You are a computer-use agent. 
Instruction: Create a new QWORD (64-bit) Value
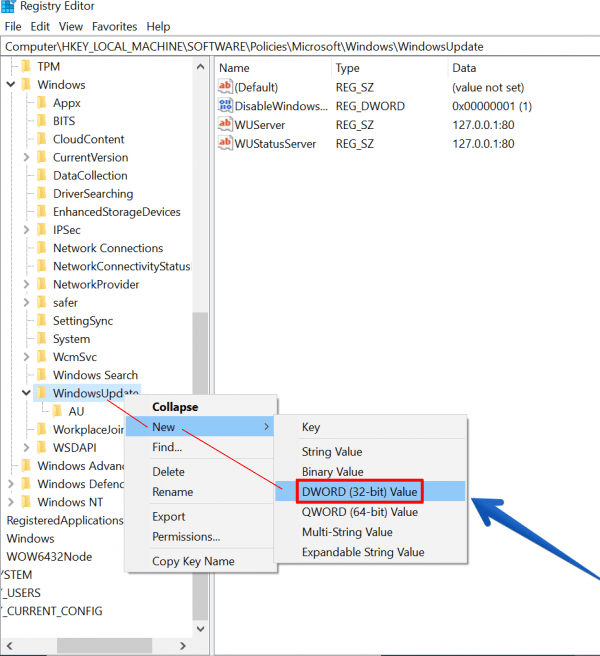click(x=370, y=512)
